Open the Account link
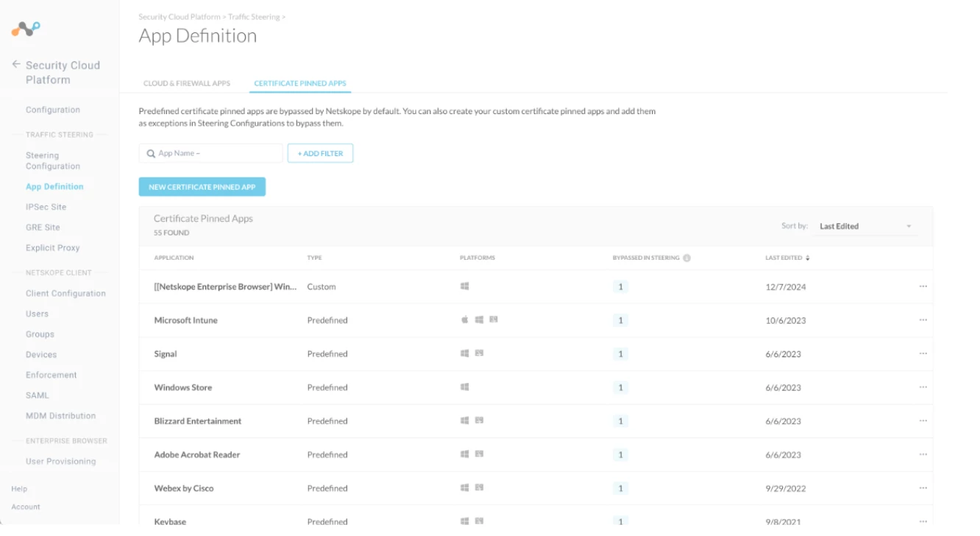The image size is (980, 536). click(x=26, y=507)
